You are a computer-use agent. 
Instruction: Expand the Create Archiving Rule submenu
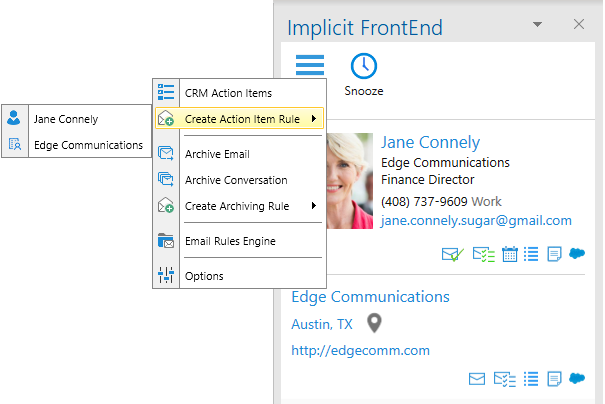tap(240, 206)
